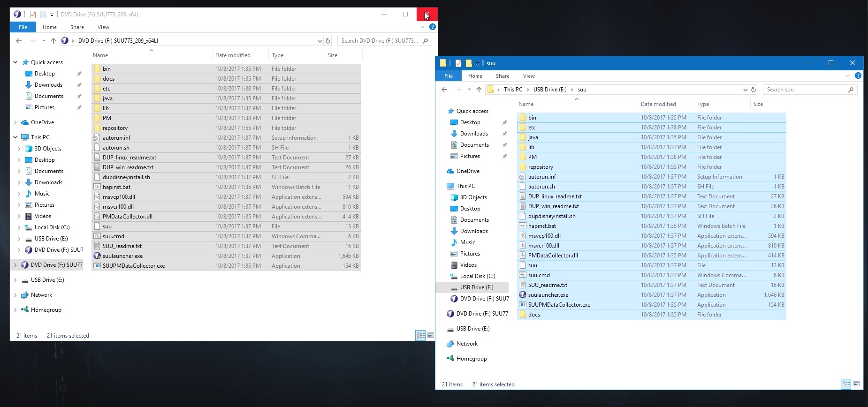Open address history dropdown in suu window

(x=746, y=90)
